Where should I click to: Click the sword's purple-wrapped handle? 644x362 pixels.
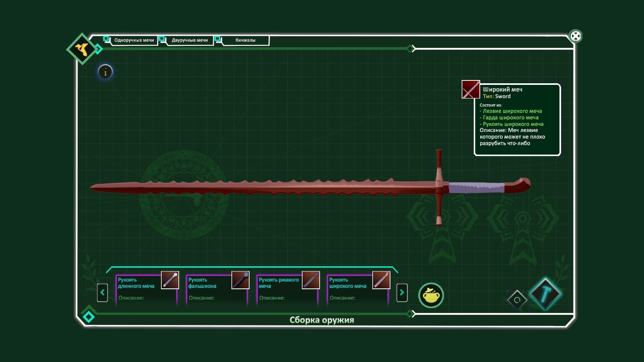[x=476, y=187]
